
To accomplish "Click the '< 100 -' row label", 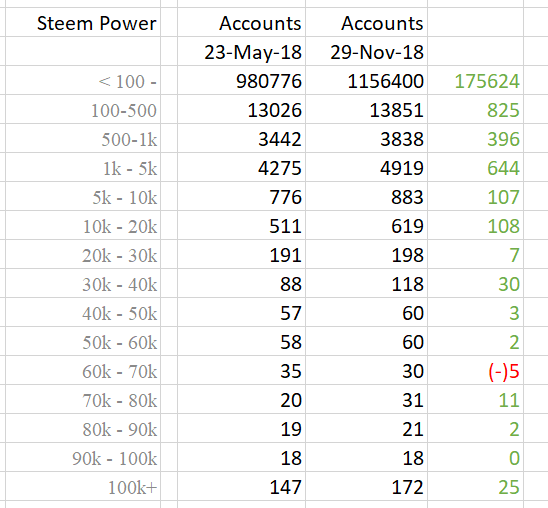I will pos(128,81).
